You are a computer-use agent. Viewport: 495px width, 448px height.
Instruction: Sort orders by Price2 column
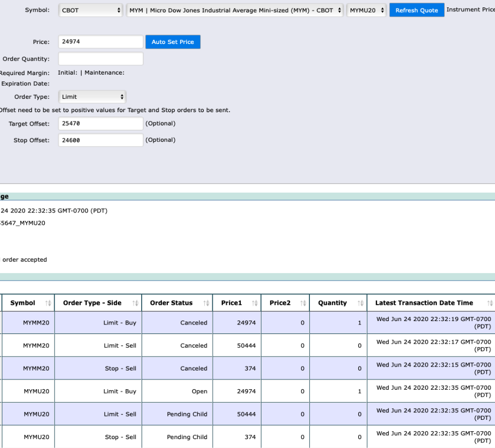(x=303, y=303)
